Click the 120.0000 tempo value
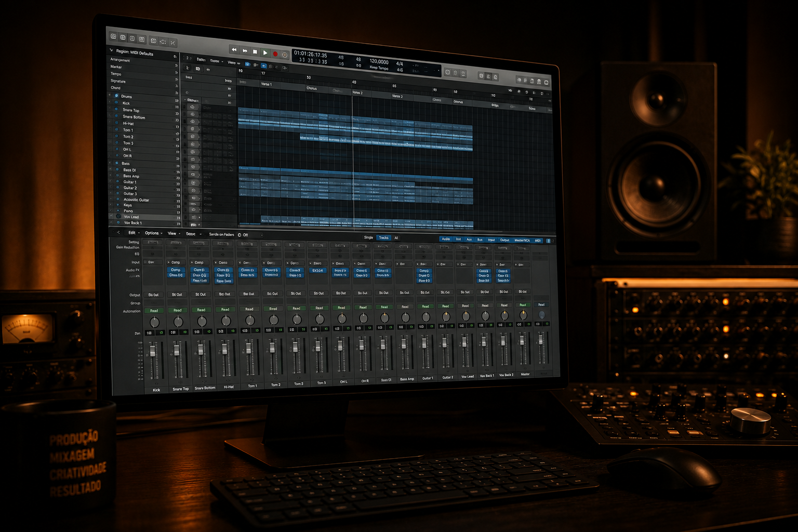The width and height of the screenshot is (798, 532). (x=379, y=61)
